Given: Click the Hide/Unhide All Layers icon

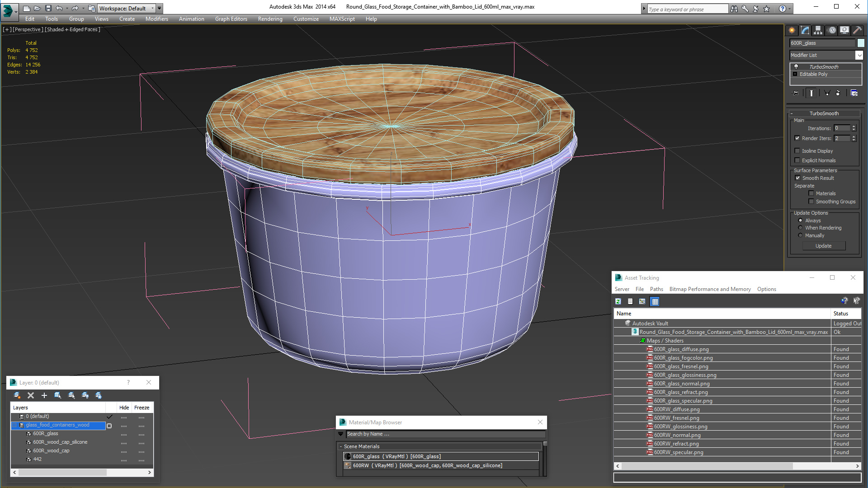Looking at the screenshot, I should [85, 395].
